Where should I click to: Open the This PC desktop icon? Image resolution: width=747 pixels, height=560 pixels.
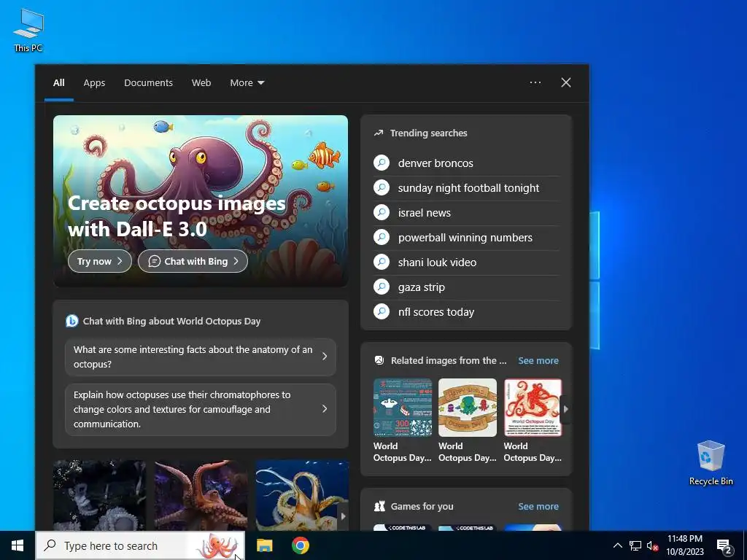(x=28, y=31)
